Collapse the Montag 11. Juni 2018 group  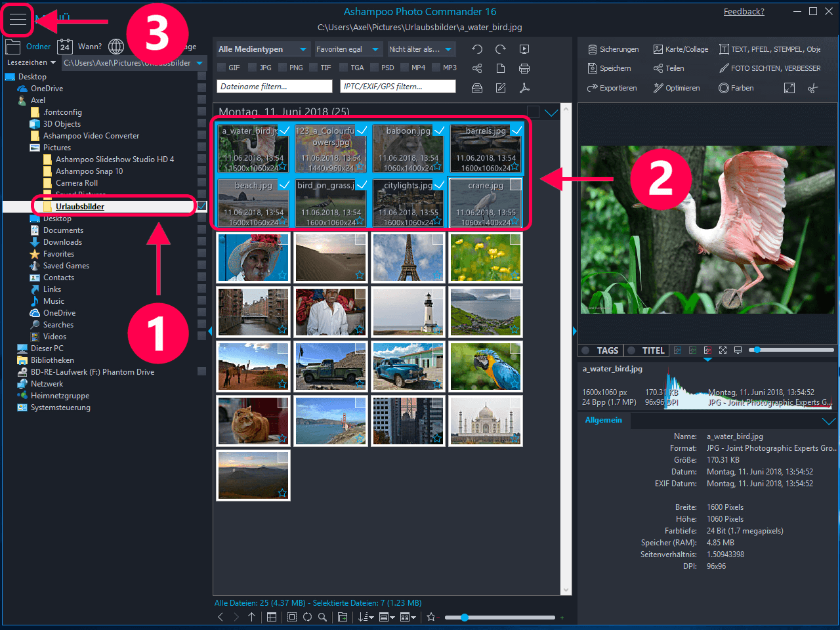tap(551, 112)
